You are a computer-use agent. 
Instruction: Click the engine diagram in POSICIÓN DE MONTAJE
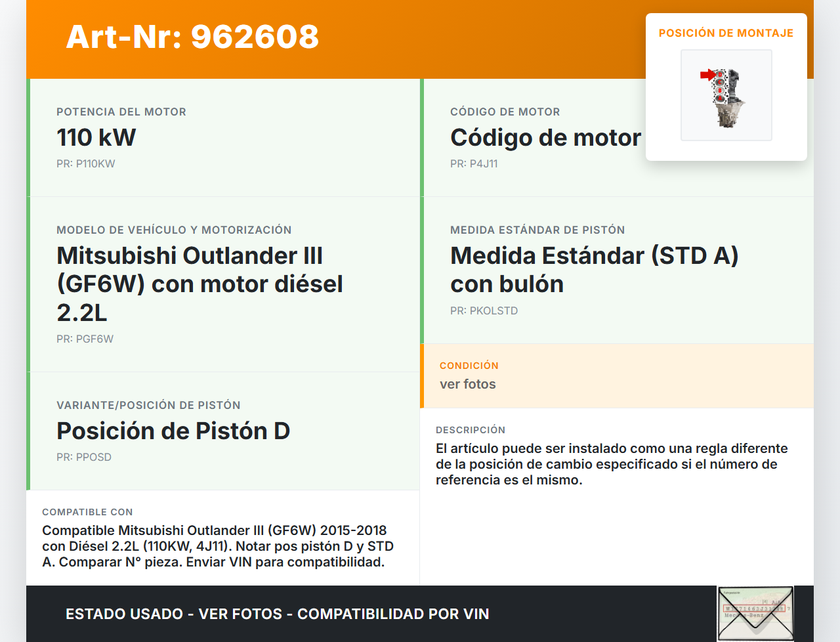pyautogui.click(x=726, y=95)
